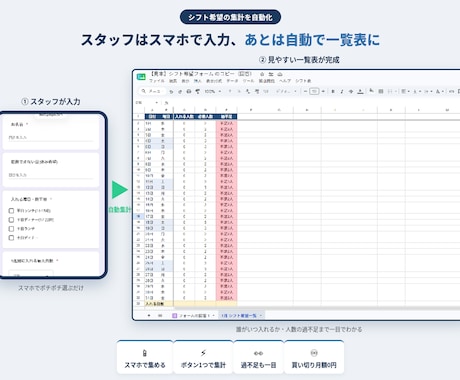This screenshot has height=380, width=460.
Task: Click the スマホで集める feature card
Action: (x=145, y=357)
